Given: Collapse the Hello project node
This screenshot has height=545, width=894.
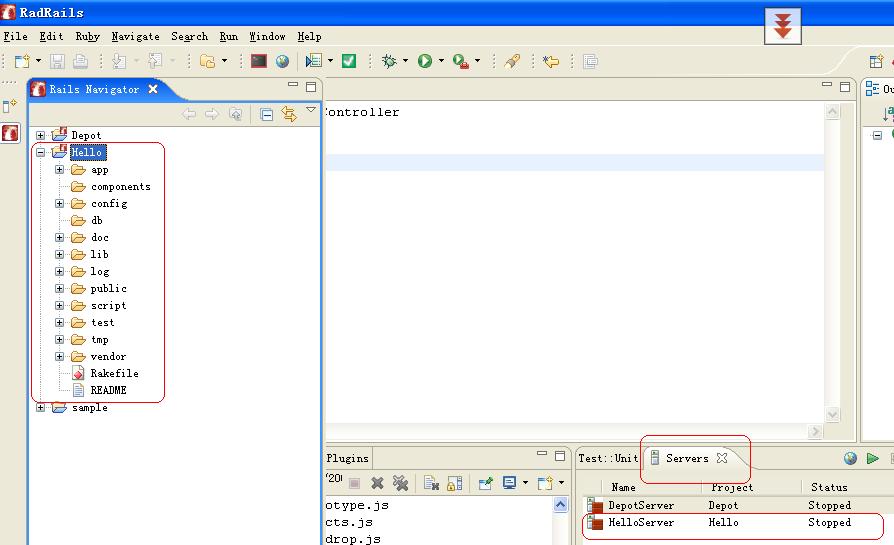Looking at the screenshot, I should coord(40,152).
